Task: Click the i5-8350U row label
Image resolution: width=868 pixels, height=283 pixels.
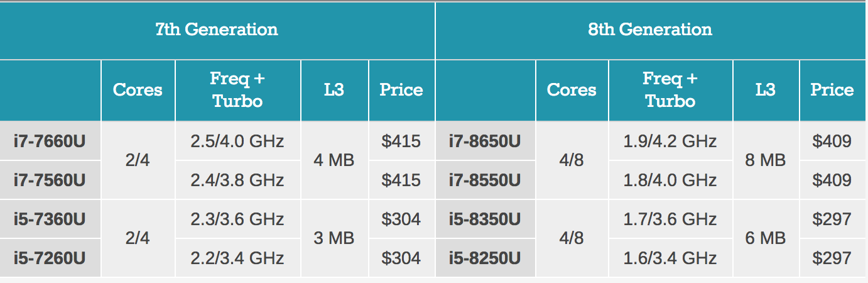Action: point(484,219)
